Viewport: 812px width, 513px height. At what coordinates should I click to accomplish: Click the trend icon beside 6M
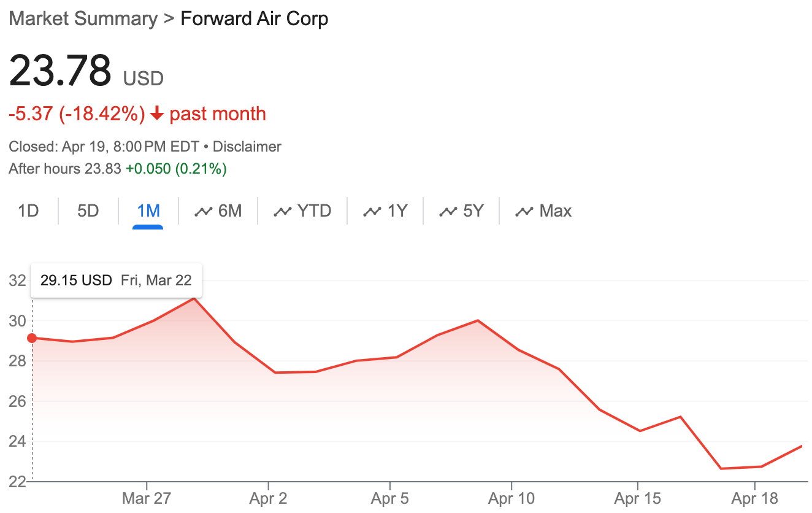point(203,212)
